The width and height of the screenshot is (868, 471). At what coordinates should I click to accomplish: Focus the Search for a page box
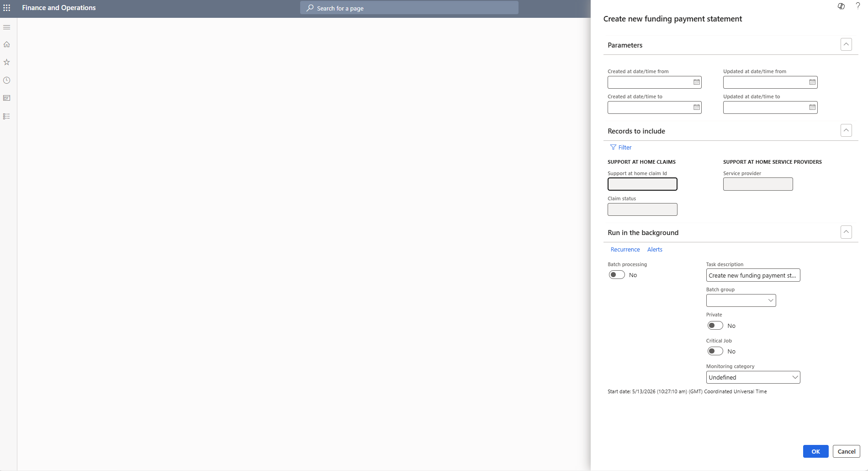pyautogui.click(x=409, y=8)
